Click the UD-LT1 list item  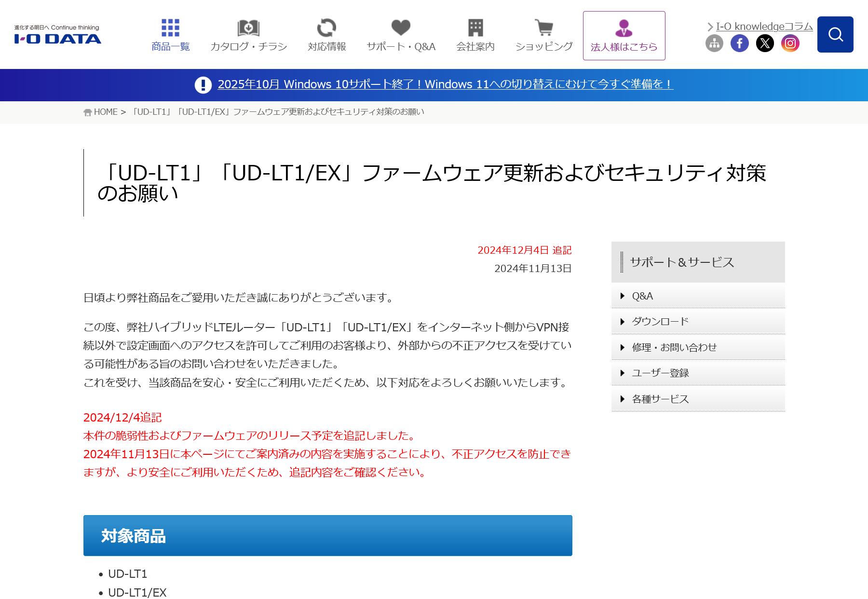pos(127,574)
